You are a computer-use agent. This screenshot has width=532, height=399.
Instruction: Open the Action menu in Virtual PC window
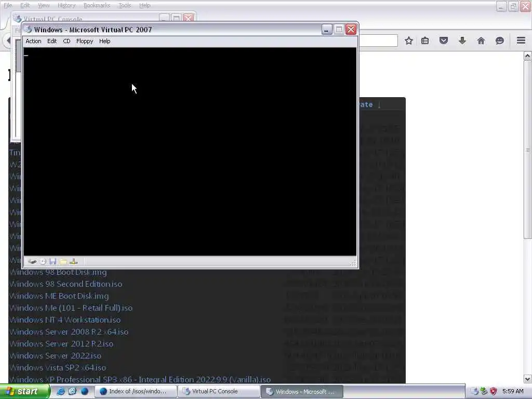[33, 41]
